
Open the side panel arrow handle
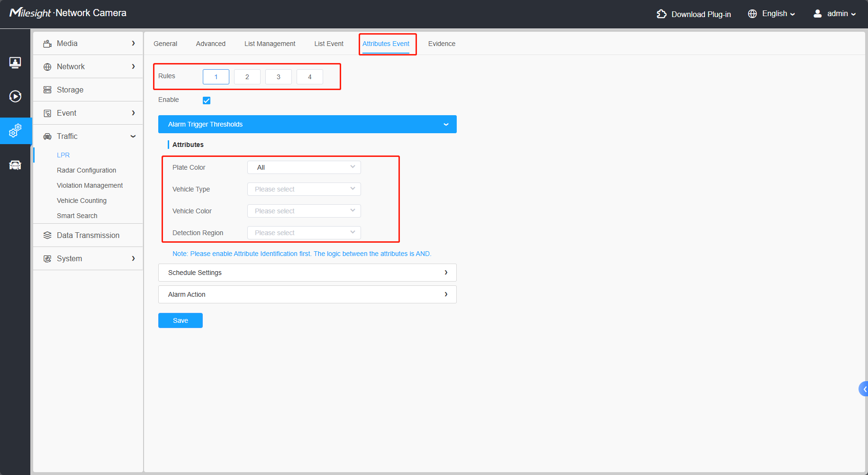(864, 389)
